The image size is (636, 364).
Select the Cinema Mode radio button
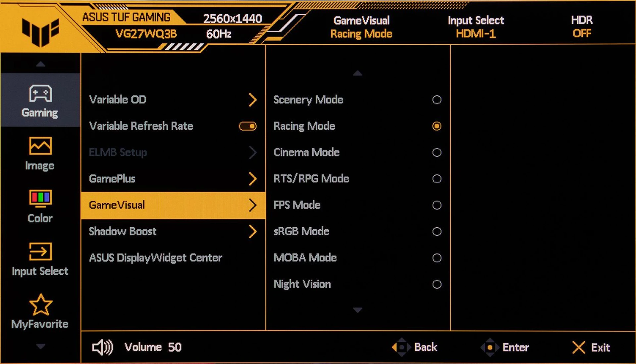tap(437, 153)
